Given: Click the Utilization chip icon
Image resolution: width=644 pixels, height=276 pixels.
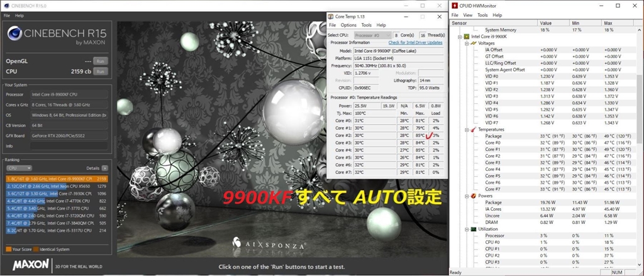Looking at the screenshot, I should click(474, 229).
